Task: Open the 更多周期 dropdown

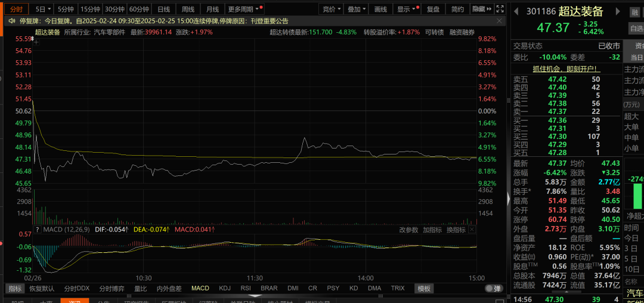Action: pos(245,9)
